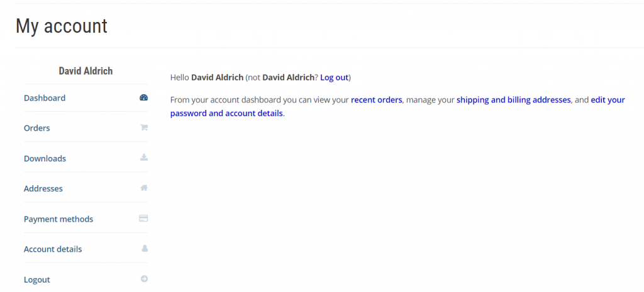The image size is (644, 292).
Task: Go to Orders in the sidebar
Action: coord(37,128)
